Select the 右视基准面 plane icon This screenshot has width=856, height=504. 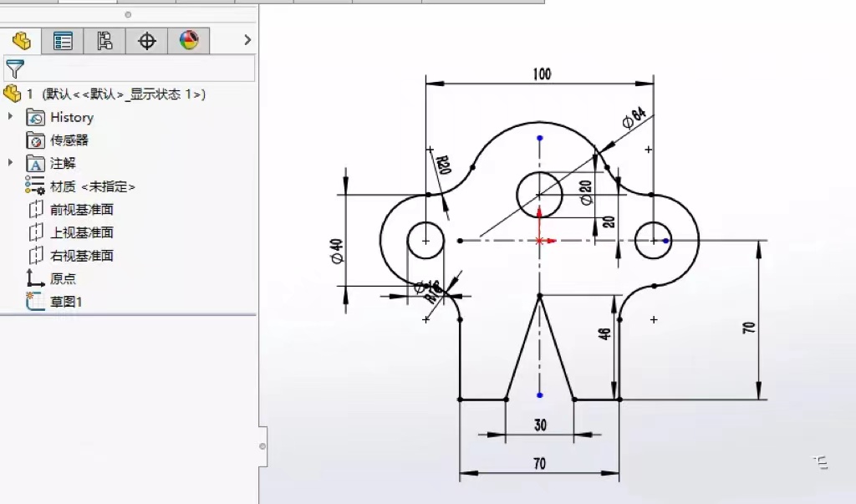36,255
